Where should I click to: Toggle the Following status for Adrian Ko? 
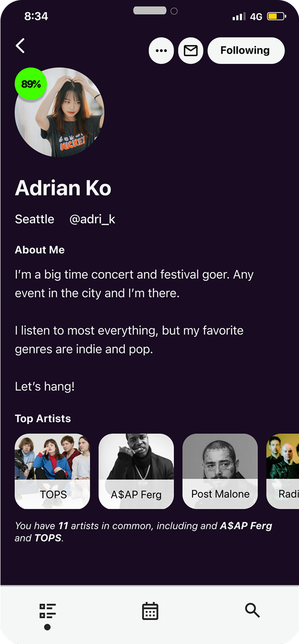[246, 51]
